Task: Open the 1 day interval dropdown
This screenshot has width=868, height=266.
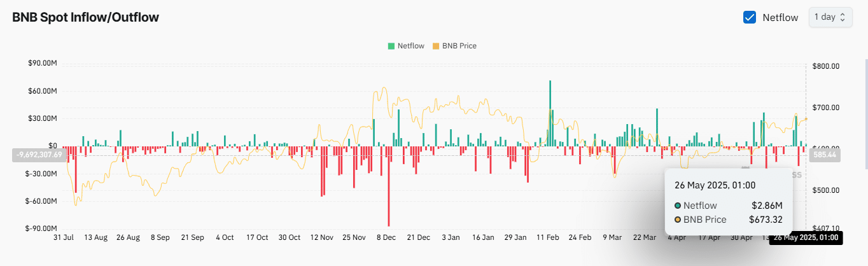Action: point(830,17)
